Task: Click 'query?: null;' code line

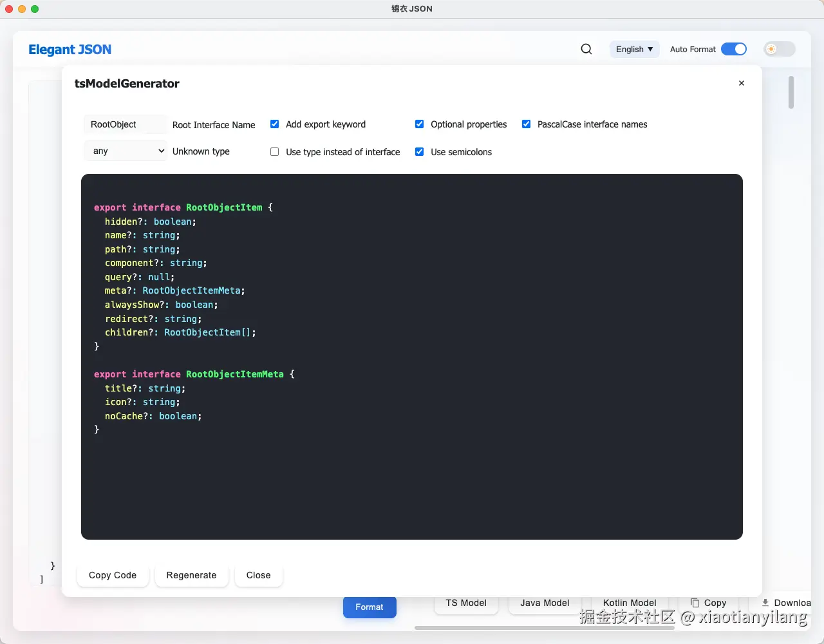Action: click(140, 277)
